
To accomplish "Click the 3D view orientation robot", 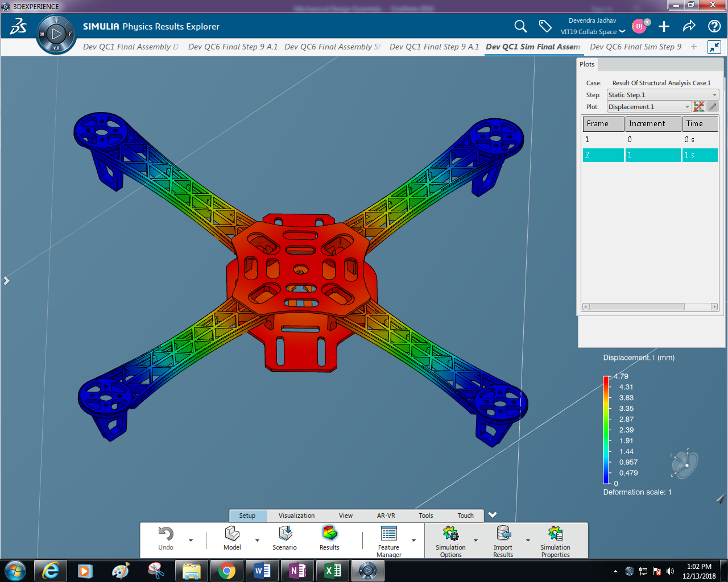I will pyautogui.click(x=685, y=465).
